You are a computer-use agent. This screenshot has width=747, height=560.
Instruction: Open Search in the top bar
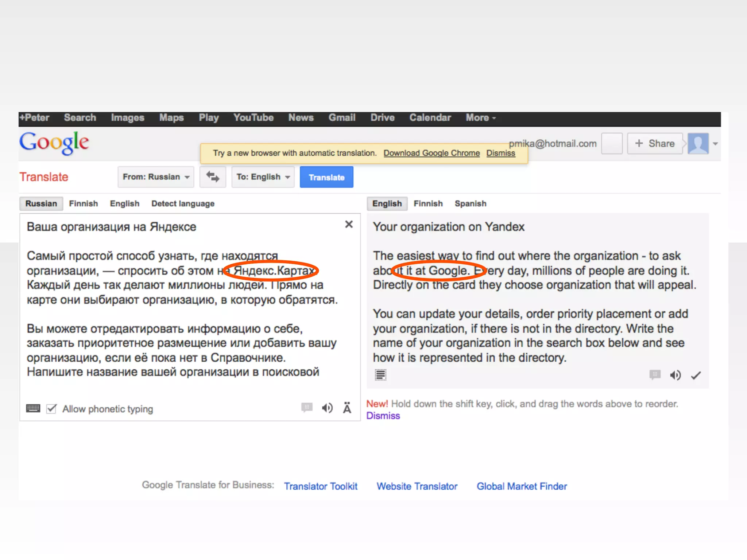(80, 118)
